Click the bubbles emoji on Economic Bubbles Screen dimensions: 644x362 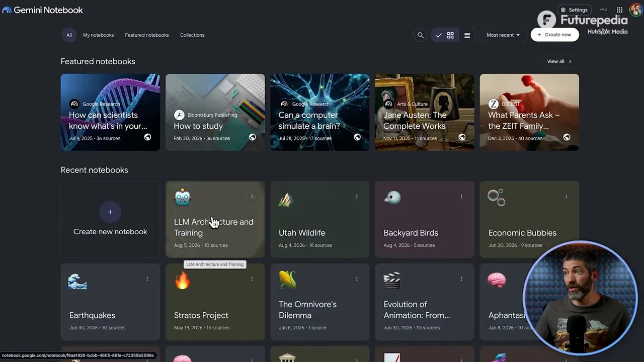click(497, 198)
